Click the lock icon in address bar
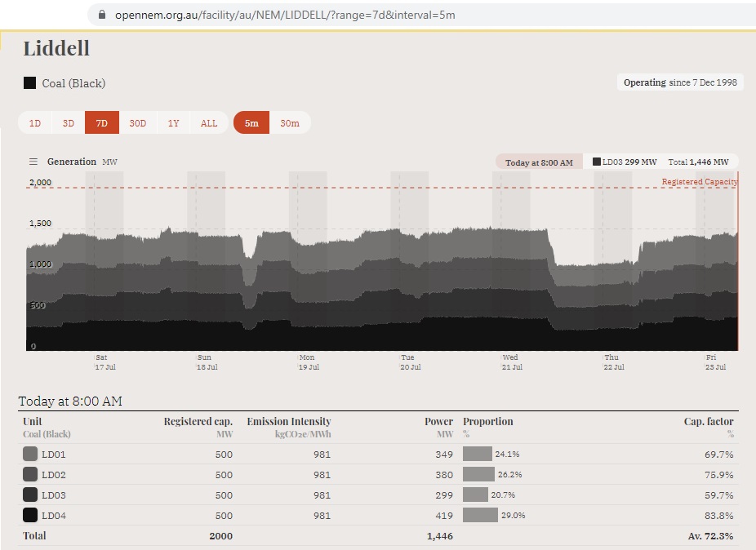 point(102,15)
